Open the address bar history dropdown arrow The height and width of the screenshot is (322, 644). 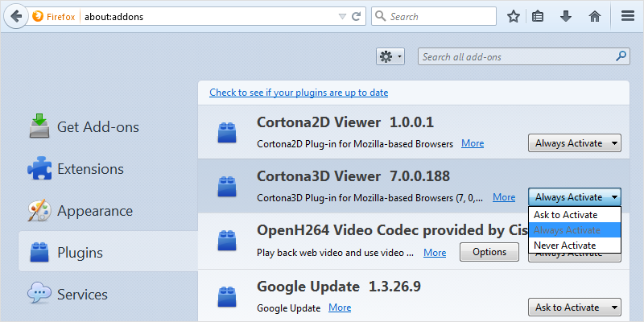(342, 17)
